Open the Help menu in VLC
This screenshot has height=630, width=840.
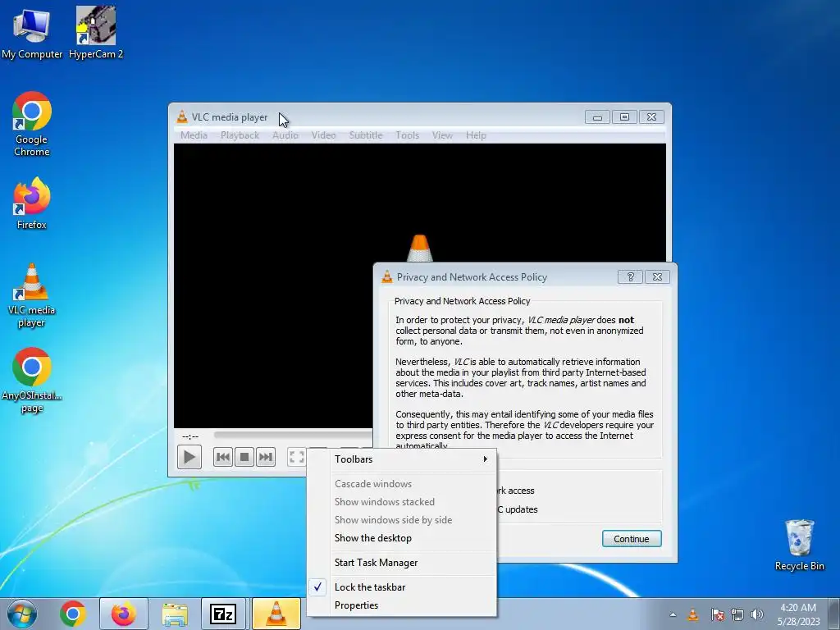point(476,135)
